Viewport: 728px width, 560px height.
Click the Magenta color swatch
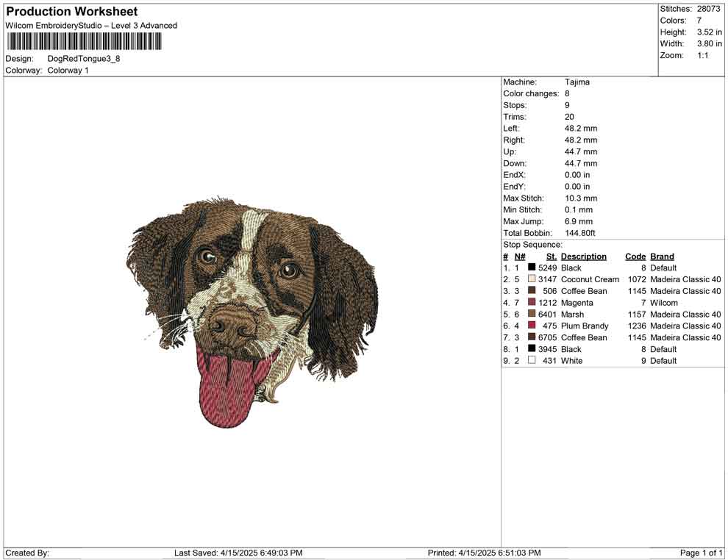coord(532,302)
